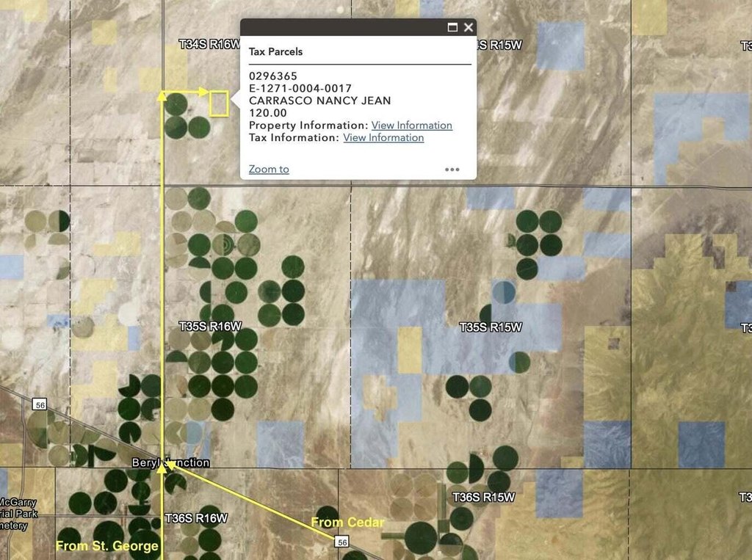Select the T35S R16W township label

(x=209, y=325)
